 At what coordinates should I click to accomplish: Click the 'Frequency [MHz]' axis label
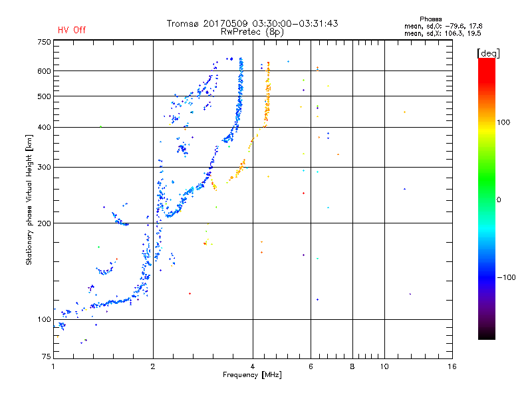[x=252, y=375]
